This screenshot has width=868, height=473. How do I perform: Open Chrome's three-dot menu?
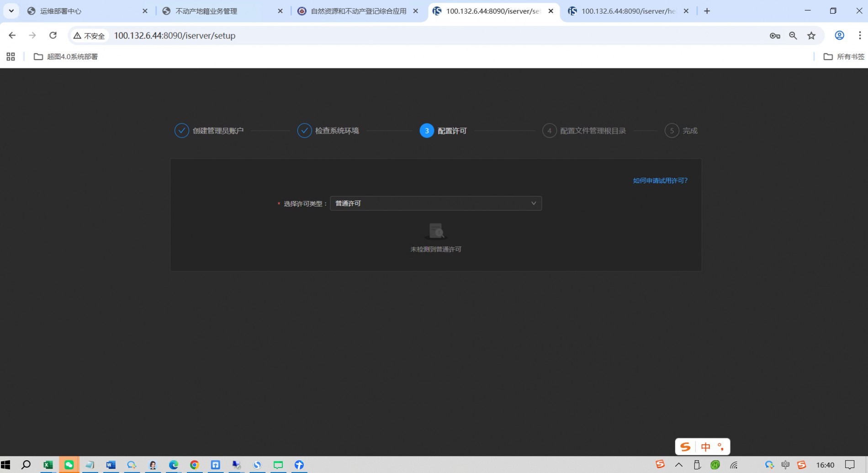coord(859,36)
